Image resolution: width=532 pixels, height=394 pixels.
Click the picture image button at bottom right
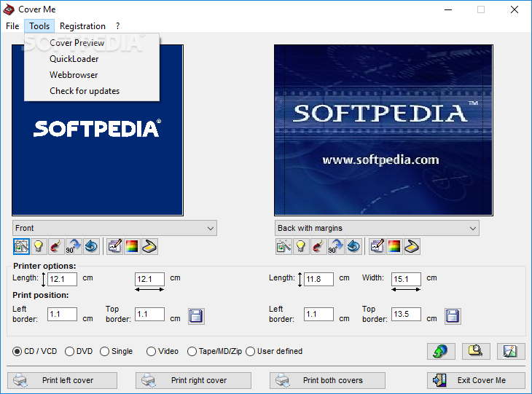[511, 351]
